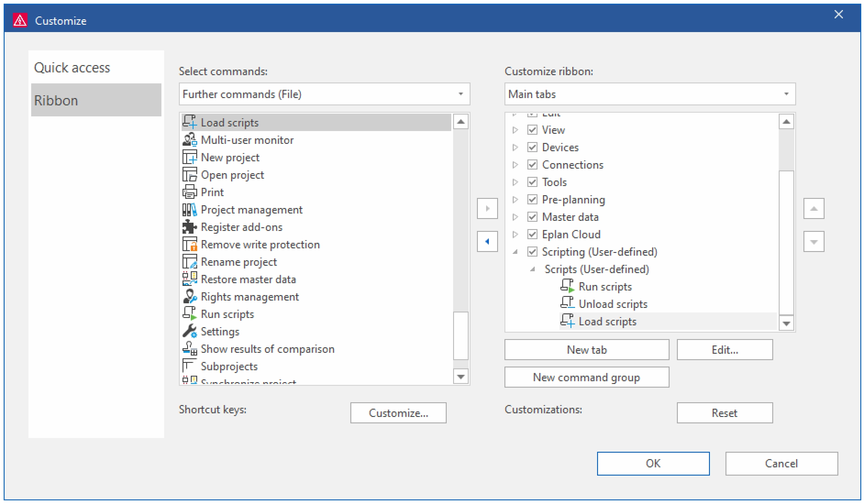Uncheck the Tools tab checkbox
This screenshot has width=864, height=504.
point(532,182)
